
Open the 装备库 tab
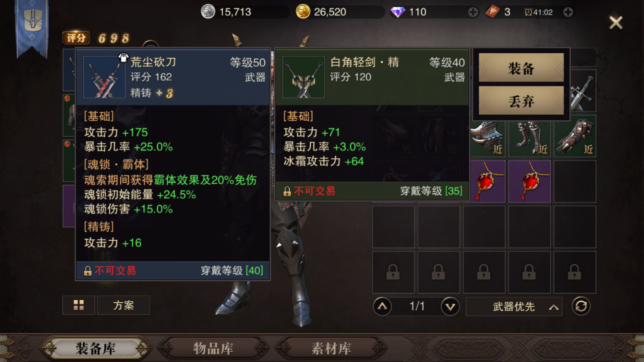point(96,348)
